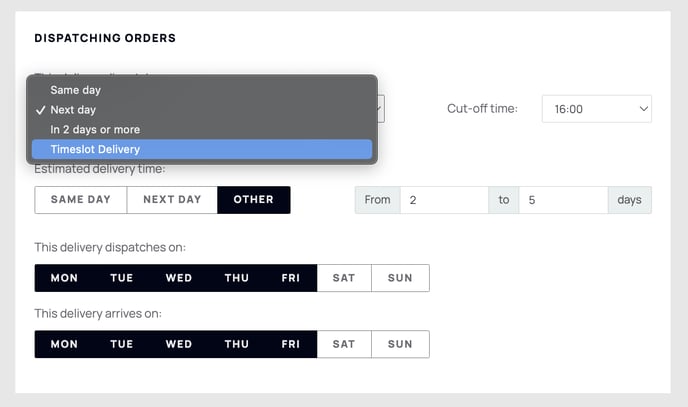Click chevron arrow of 16:00 dropdown
The image size is (688, 407).
point(643,108)
